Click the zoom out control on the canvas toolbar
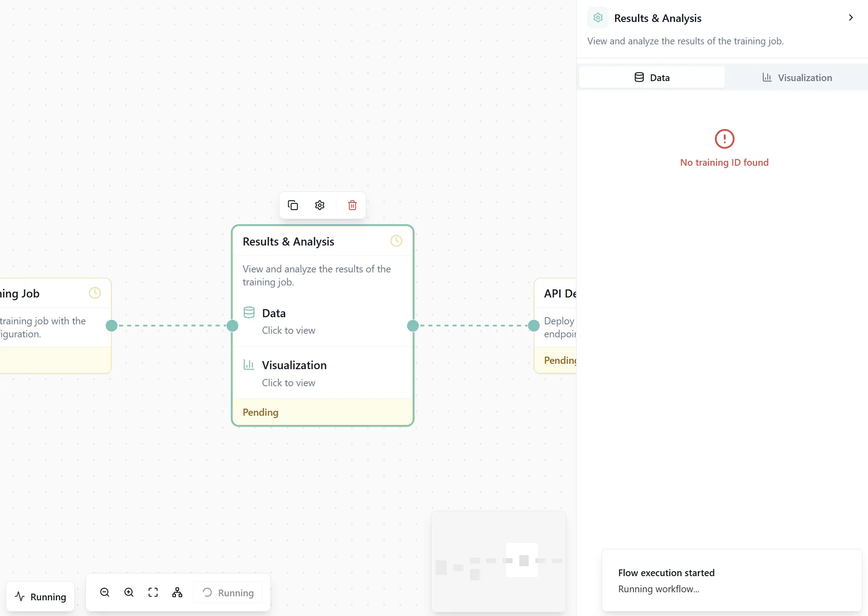The height and width of the screenshot is (616, 868). (104, 592)
